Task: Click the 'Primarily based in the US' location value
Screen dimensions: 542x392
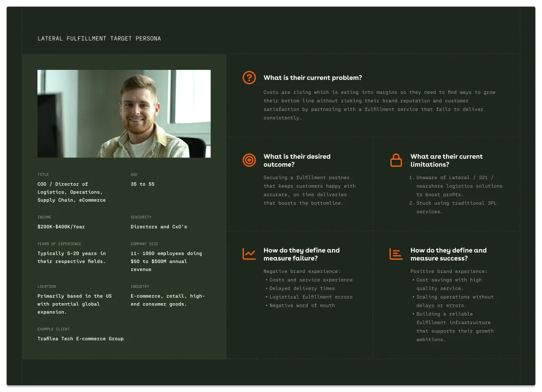Action: (x=75, y=304)
